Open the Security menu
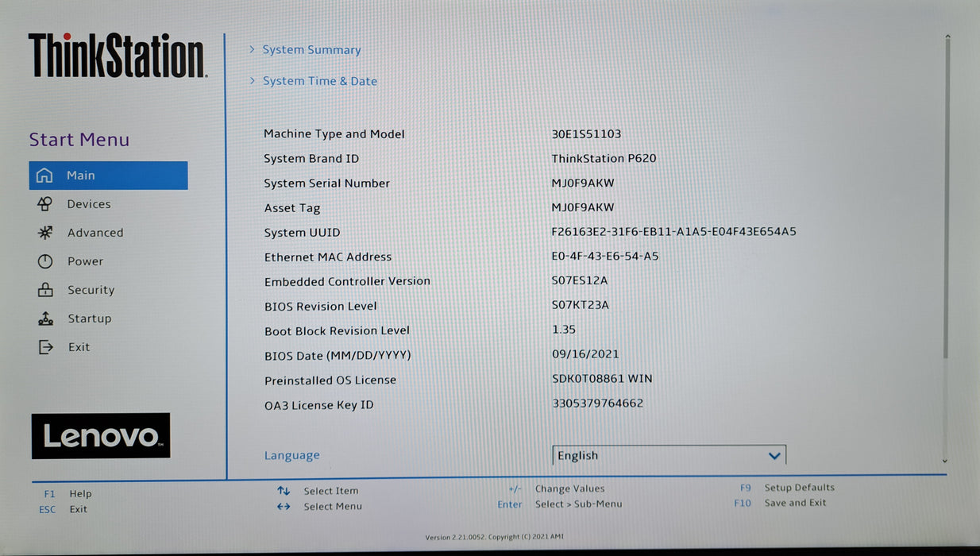This screenshot has width=980, height=556. (x=91, y=290)
